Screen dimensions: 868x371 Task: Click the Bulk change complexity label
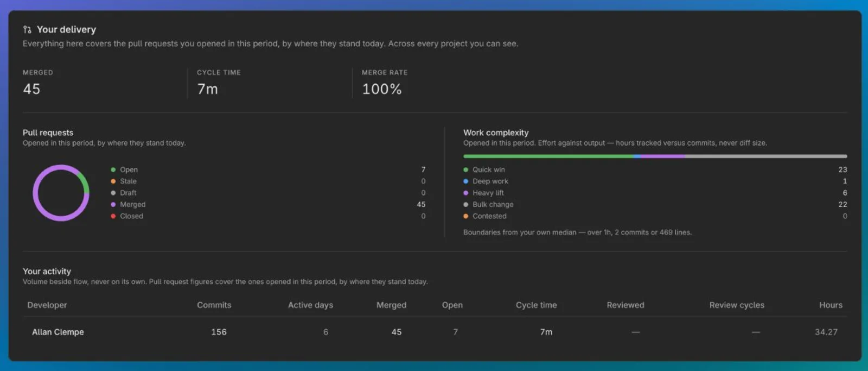click(493, 205)
